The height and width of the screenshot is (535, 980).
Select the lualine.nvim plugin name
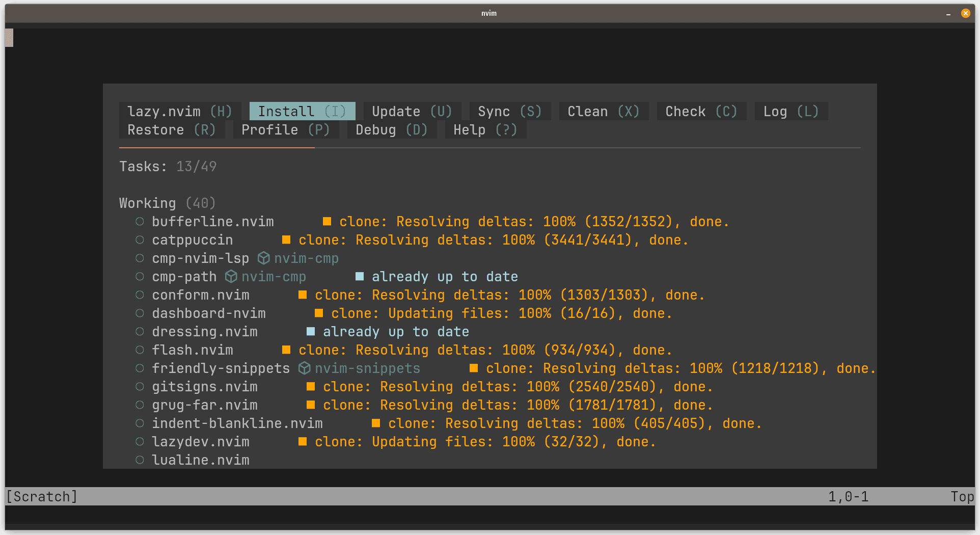(x=201, y=460)
